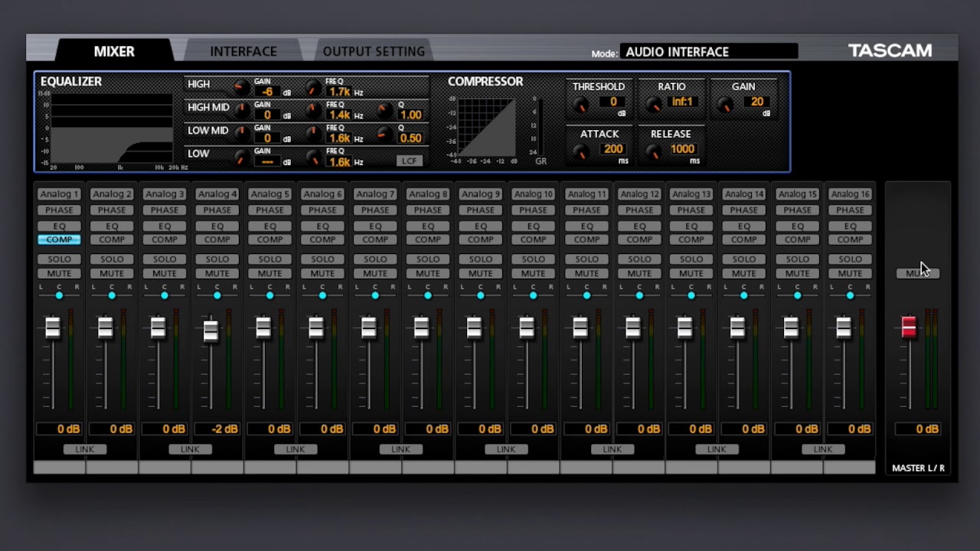Click the compressor curve graph

(487, 127)
